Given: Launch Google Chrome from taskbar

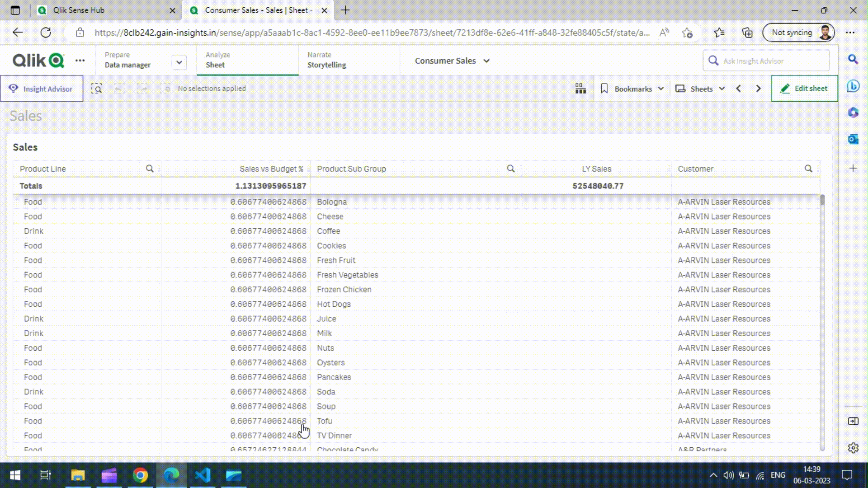Looking at the screenshot, I should click(140, 475).
